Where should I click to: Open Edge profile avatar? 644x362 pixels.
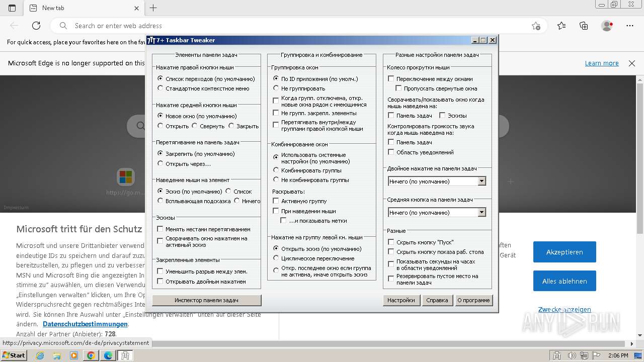tap(607, 26)
